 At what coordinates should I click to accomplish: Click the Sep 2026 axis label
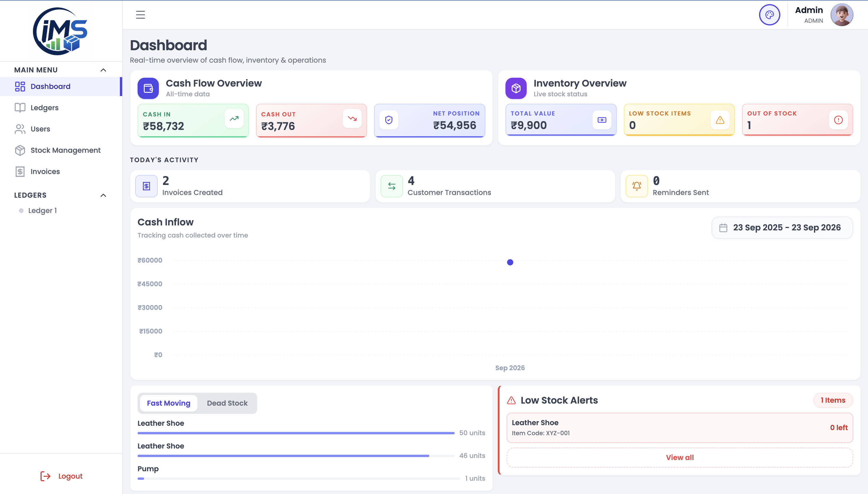[x=510, y=368]
